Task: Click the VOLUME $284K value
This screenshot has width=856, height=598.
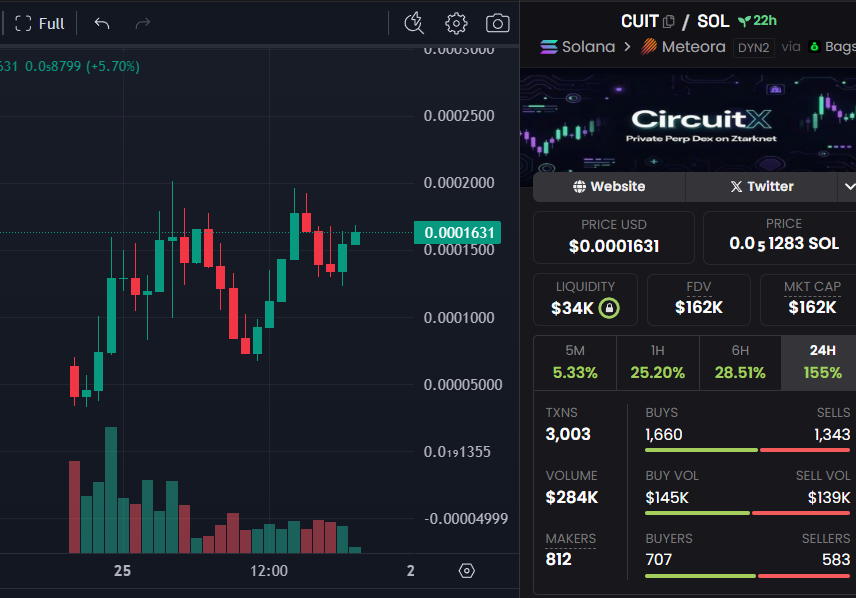Action: [x=572, y=498]
